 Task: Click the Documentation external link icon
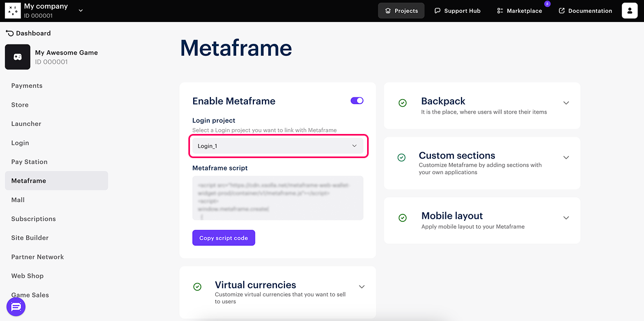pos(562,11)
